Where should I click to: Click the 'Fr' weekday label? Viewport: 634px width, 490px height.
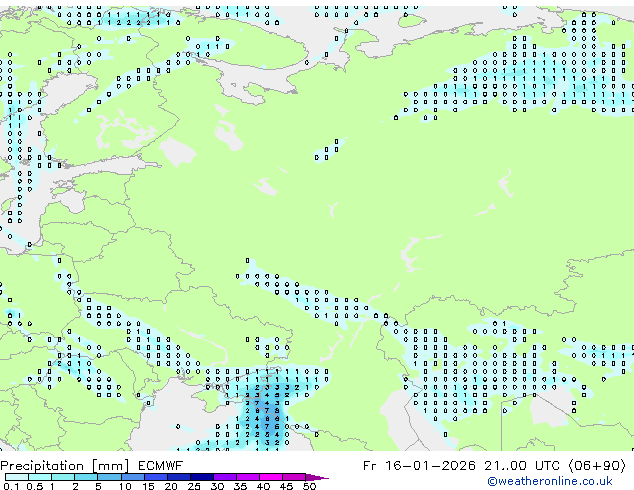click(x=370, y=466)
